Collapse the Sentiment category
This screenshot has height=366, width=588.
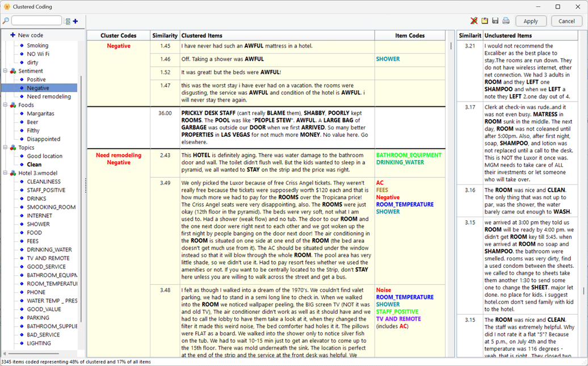coord(5,71)
